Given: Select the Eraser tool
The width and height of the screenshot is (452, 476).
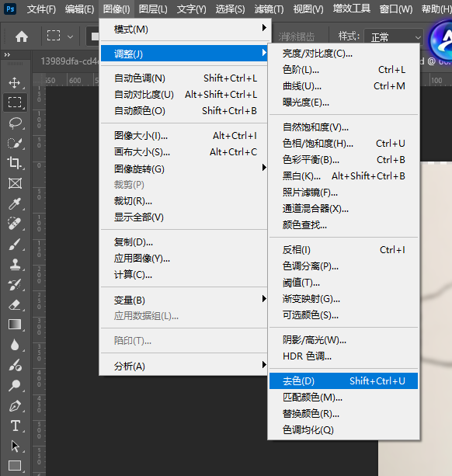Looking at the screenshot, I should 15,305.
